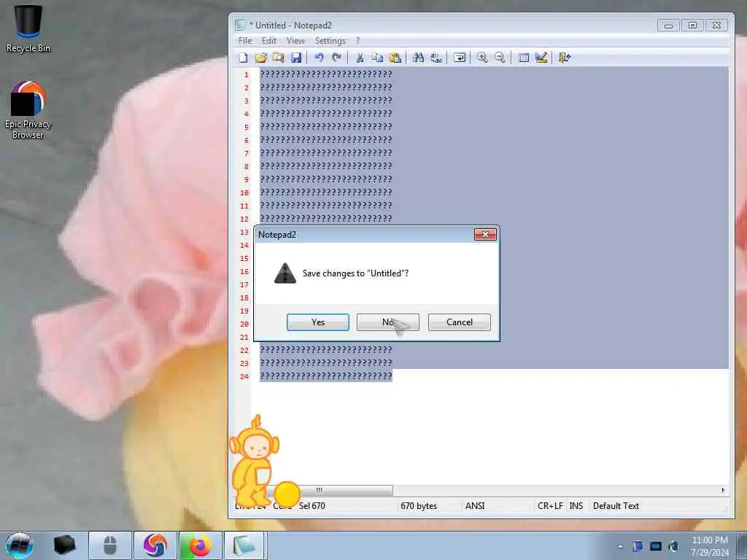
Task: Click the taskbar clock showing 11:00 PM
Action: [710, 545]
